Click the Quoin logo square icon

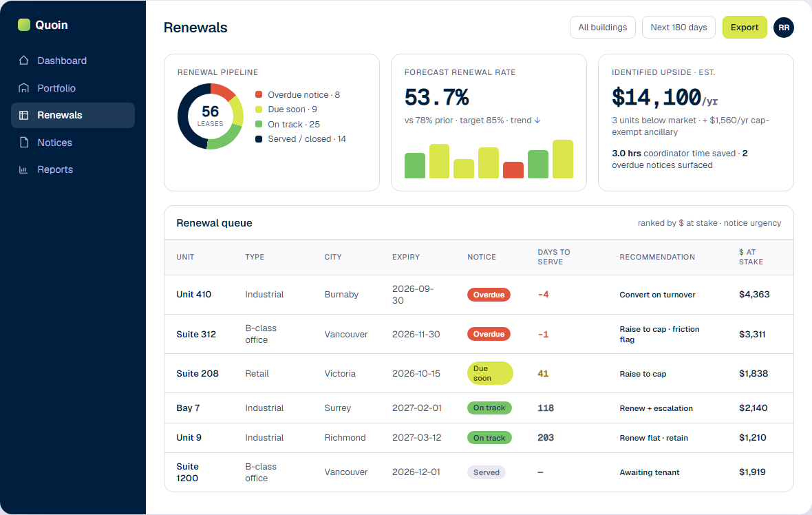pyautogui.click(x=24, y=25)
